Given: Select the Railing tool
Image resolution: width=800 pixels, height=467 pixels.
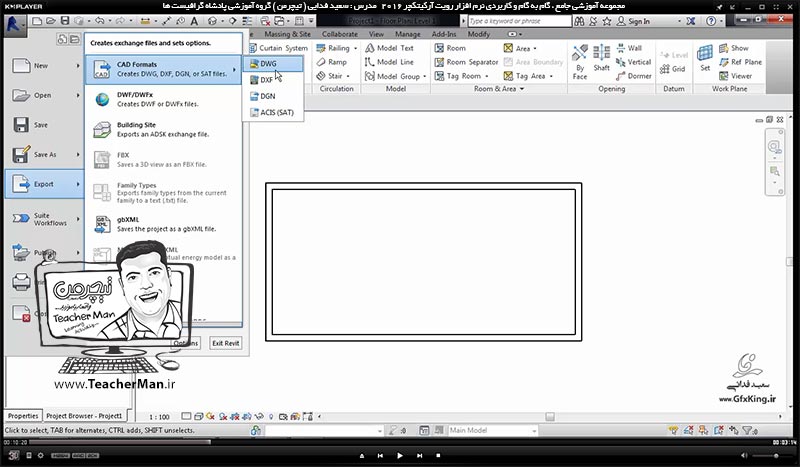Looking at the screenshot, I should pos(333,48).
